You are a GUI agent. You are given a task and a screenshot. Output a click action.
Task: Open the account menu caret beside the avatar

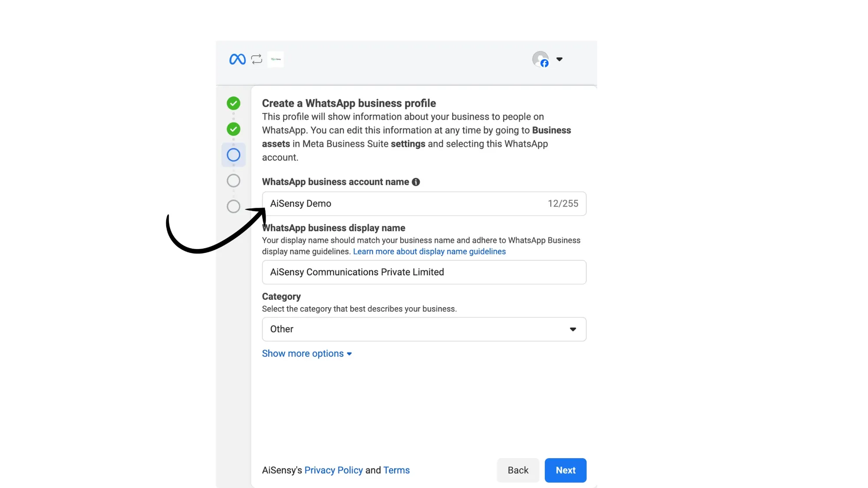tap(559, 59)
